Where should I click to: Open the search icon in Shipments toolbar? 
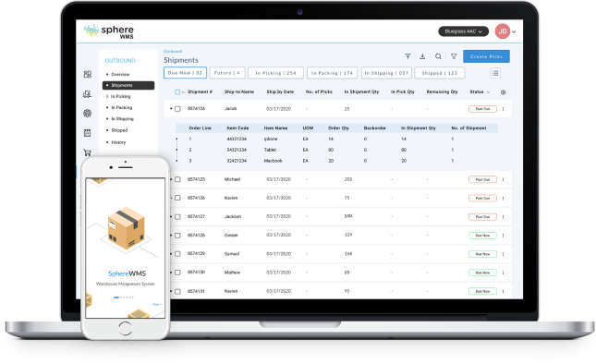point(438,56)
